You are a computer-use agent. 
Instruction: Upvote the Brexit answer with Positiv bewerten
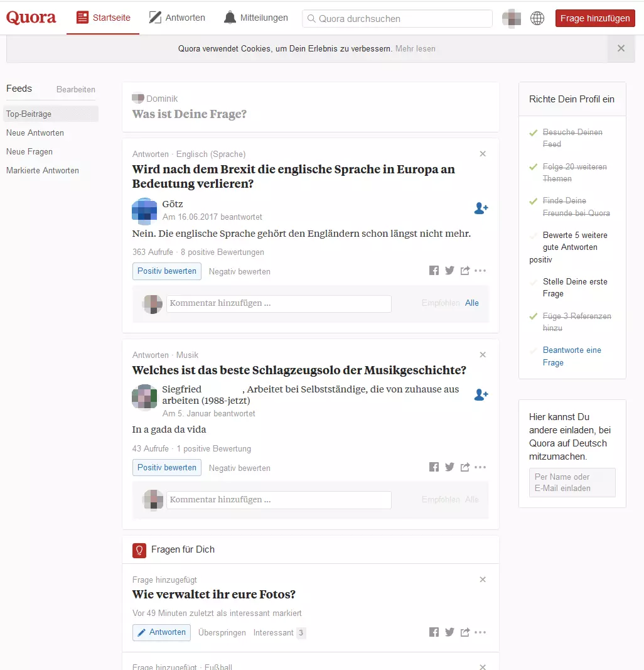tap(166, 271)
